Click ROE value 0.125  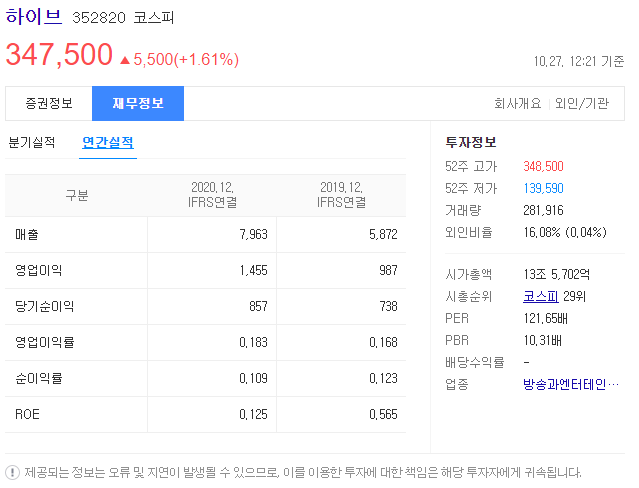tap(253, 414)
